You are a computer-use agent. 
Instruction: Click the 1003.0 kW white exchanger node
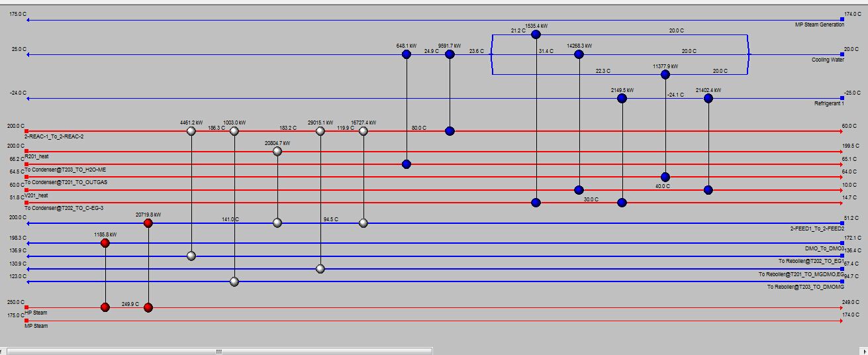[x=234, y=131]
